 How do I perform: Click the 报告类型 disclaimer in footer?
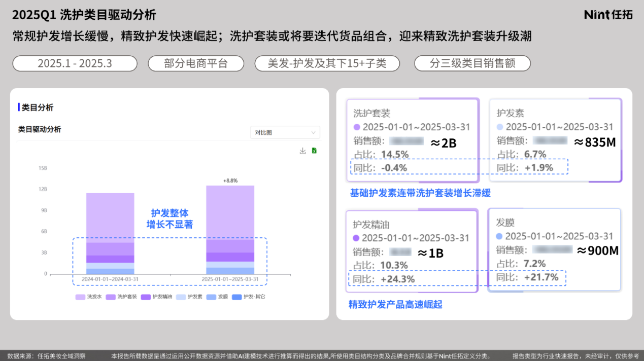click(x=575, y=356)
